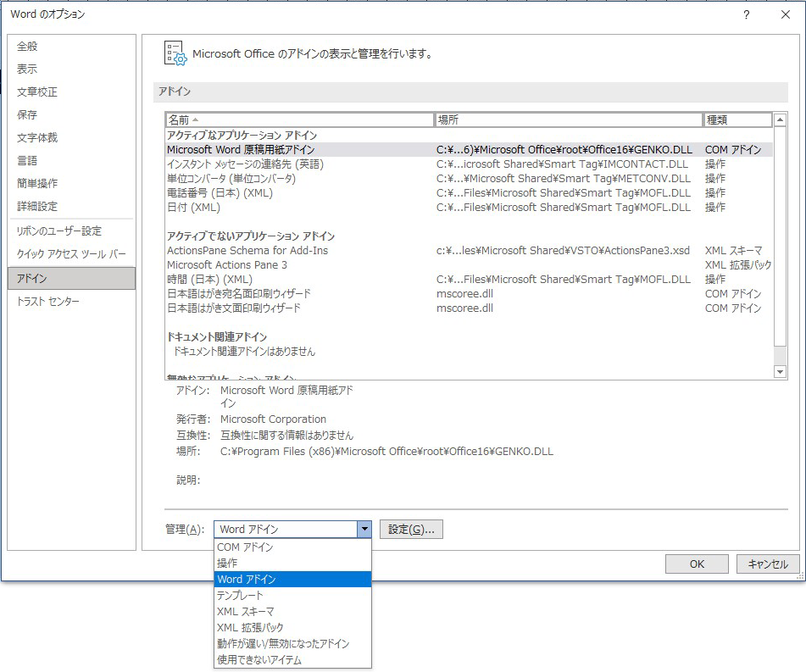
Task: Select Microsoft Actions Pane 3 row
Action: pos(469,264)
